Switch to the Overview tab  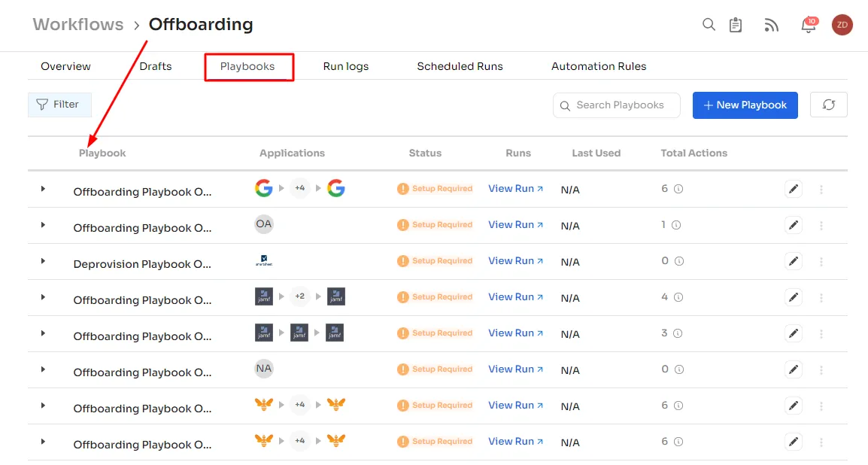(65, 66)
